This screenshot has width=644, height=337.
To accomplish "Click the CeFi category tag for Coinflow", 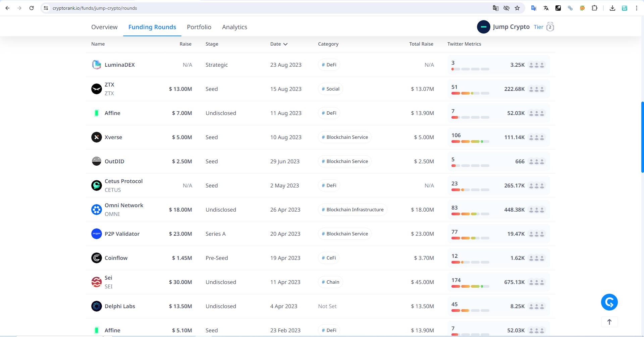I will (329, 258).
